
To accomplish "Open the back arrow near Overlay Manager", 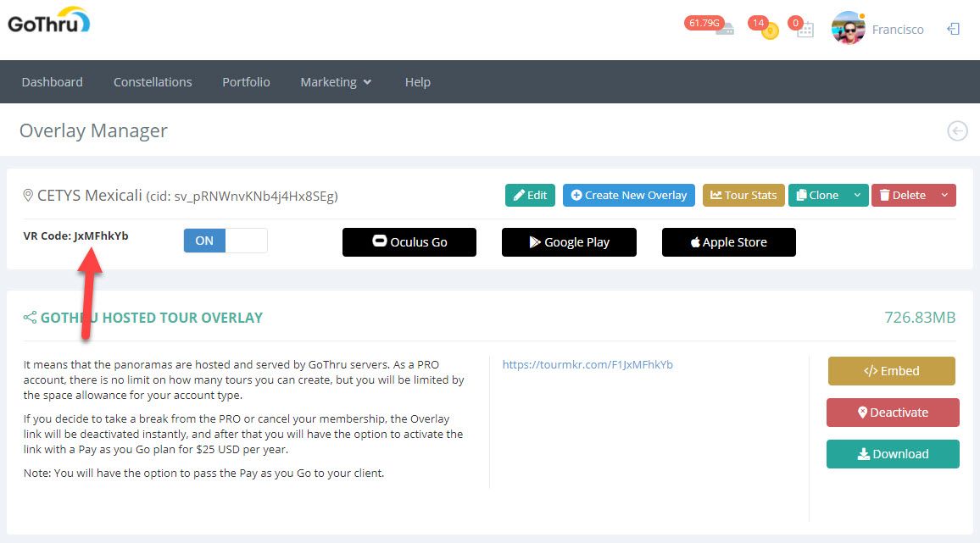I will (957, 130).
